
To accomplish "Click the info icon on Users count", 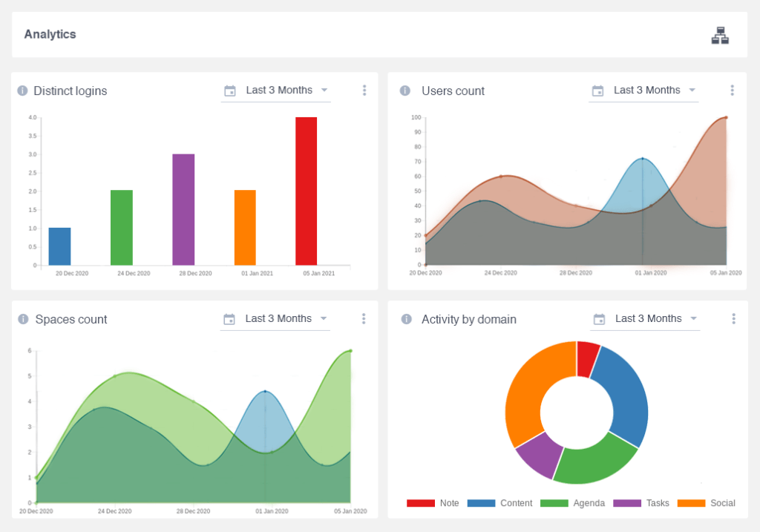I will (x=404, y=91).
